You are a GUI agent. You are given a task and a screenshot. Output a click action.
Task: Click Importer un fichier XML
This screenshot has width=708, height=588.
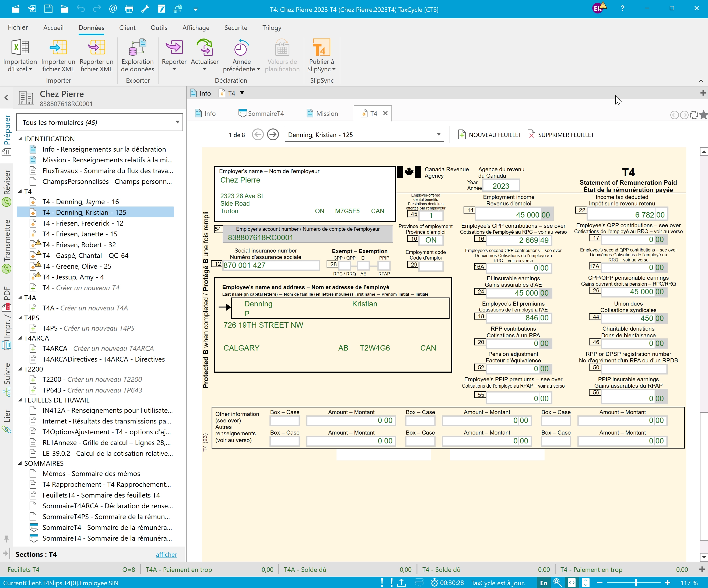coord(58,56)
